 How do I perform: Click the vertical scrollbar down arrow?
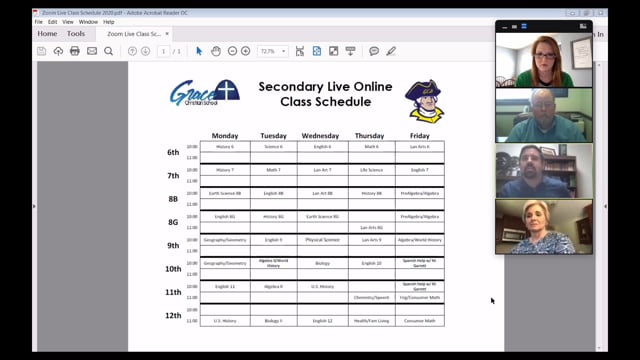point(599,348)
